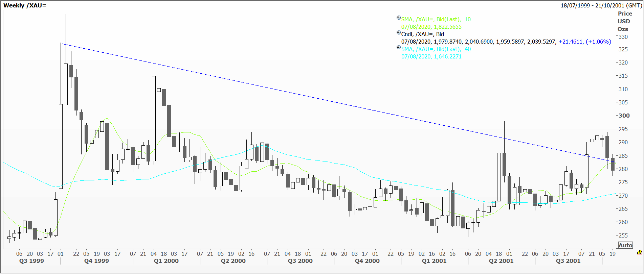Click the blue +21.4611 change value
Image resolution: width=644 pixels, height=274 pixels.
[571, 42]
